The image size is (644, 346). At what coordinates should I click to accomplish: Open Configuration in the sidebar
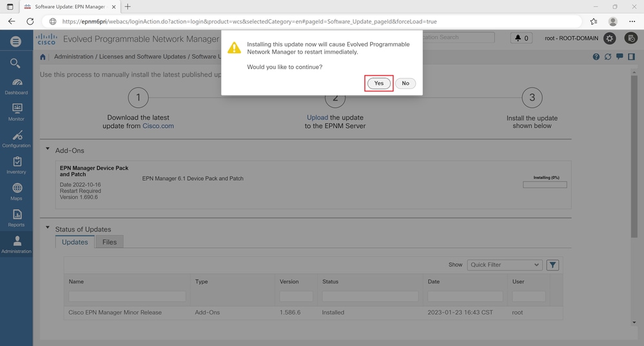click(x=16, y=139)
